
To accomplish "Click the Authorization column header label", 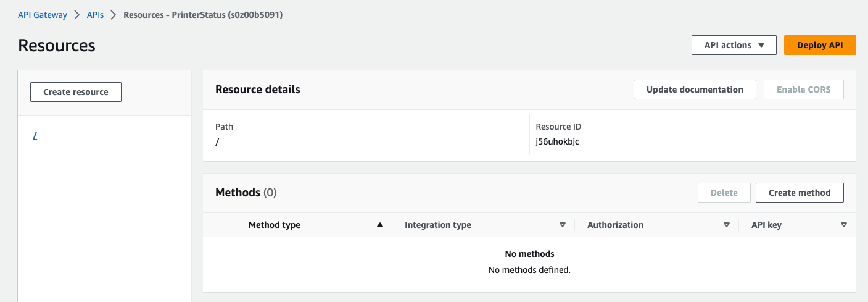I will tap(615, 225).
